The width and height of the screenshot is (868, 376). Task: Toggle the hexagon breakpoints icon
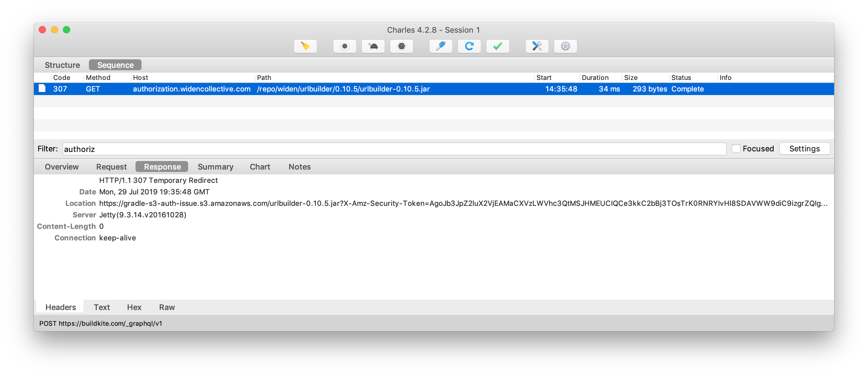click(401, 46)
